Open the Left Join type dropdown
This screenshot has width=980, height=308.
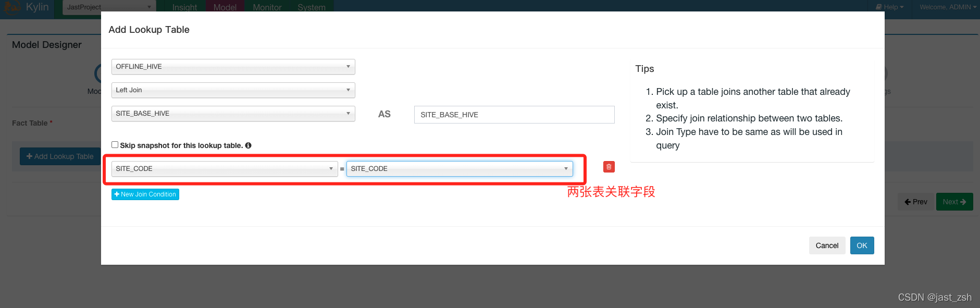[x=233, y=90]
